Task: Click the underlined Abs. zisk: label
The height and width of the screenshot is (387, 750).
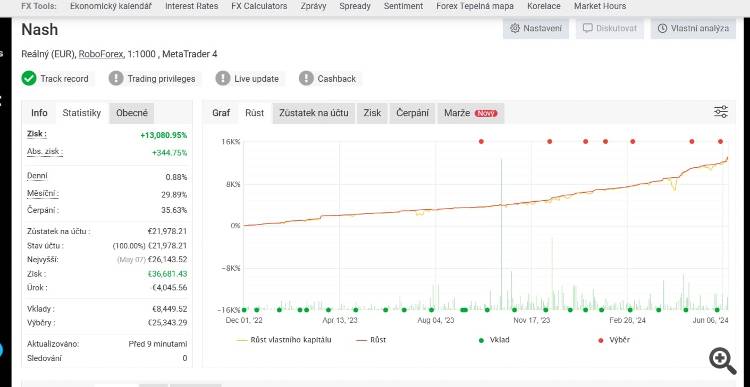Action: (x=45, y=152)
